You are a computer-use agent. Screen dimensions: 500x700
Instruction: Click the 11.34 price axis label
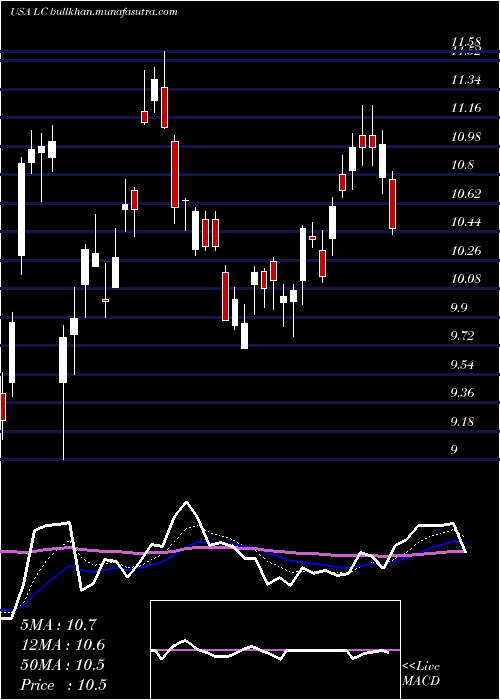[x=466, y=80]
